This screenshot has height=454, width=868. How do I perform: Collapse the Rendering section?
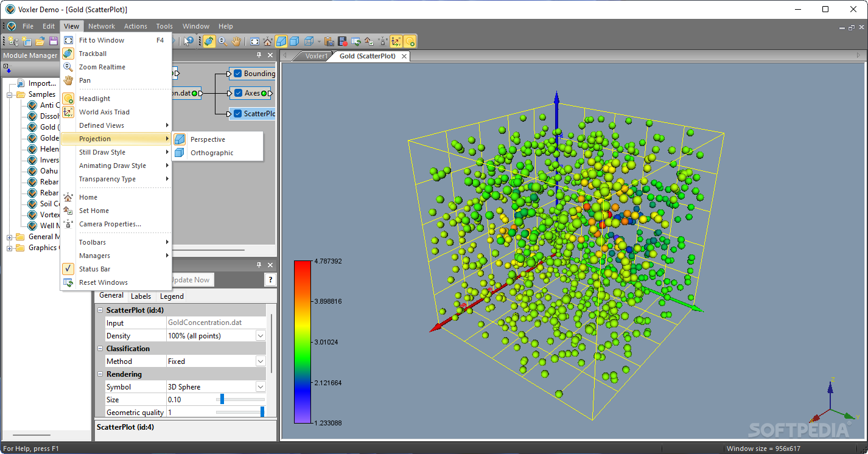tap(100, 374)
